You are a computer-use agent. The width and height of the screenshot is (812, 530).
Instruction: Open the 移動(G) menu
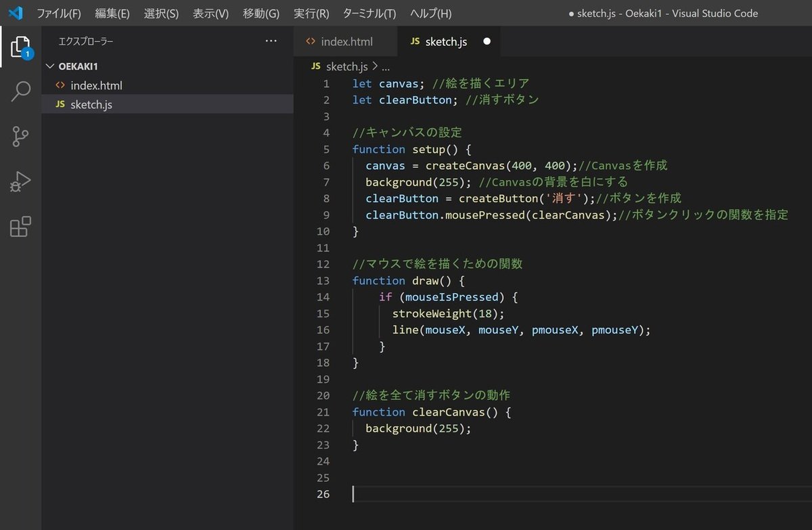point(261,14)
